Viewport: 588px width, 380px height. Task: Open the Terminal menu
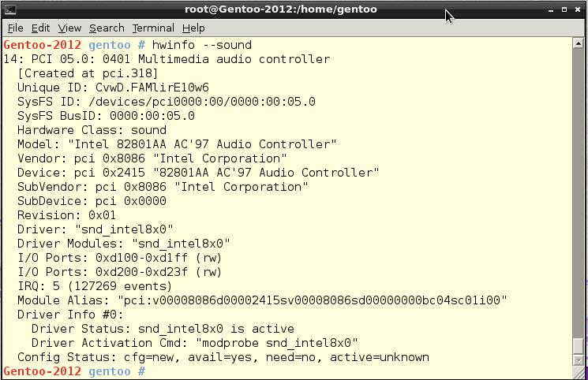click(153, 28)
